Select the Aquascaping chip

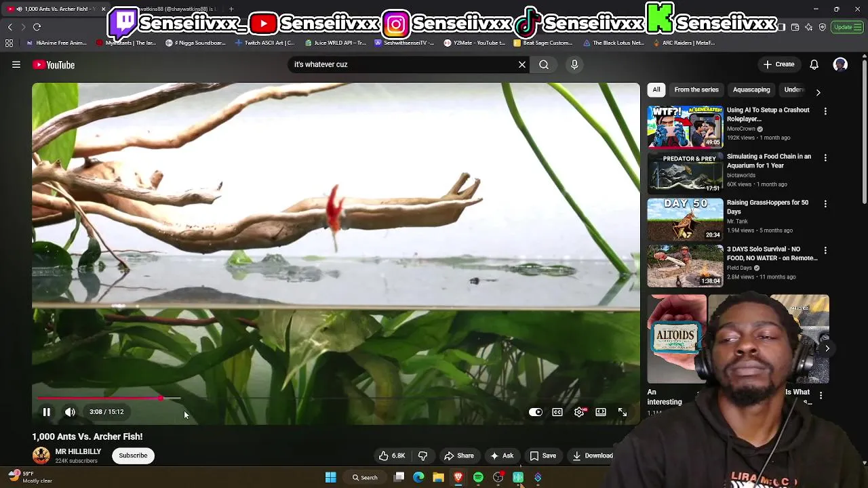pyautogui.click(x=751, y=89)
